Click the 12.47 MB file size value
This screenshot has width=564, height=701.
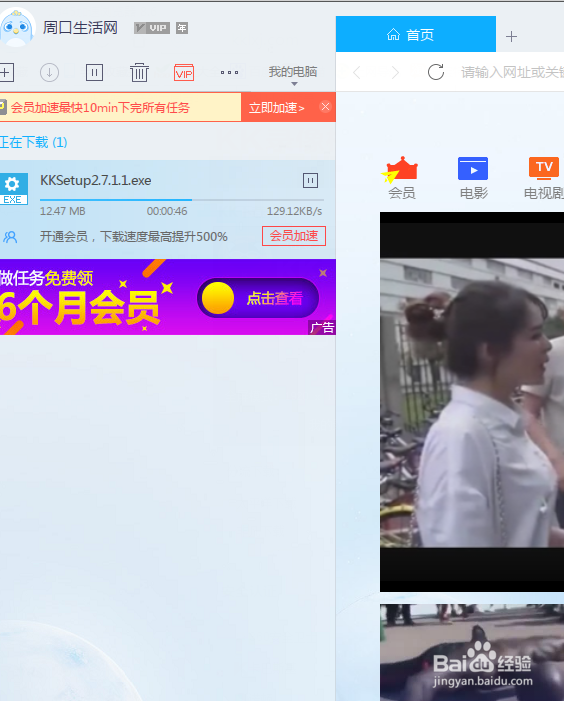click(63, 211)
